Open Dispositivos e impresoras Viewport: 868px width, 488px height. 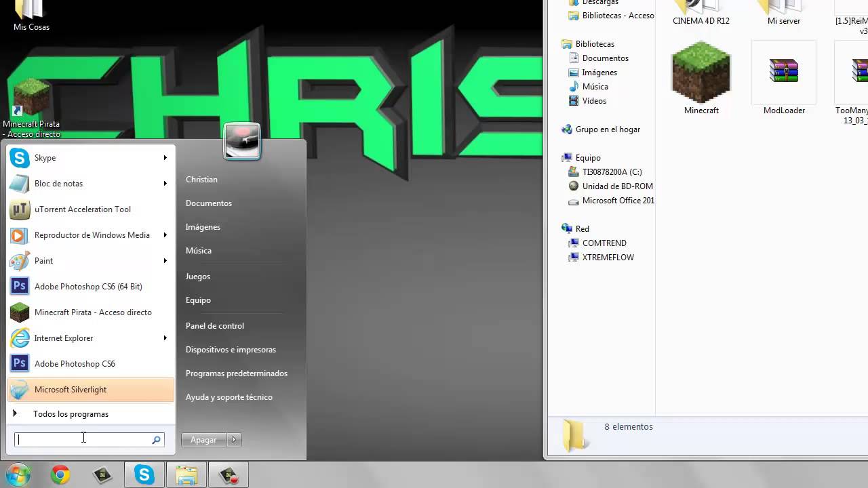point(231,350)
